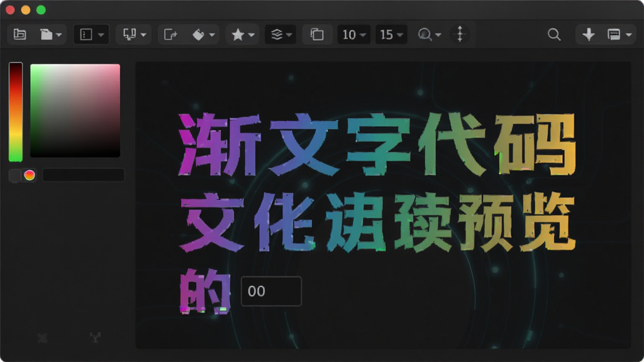Expand the layers icon dropdown arrow

click(x=289, y=35)
